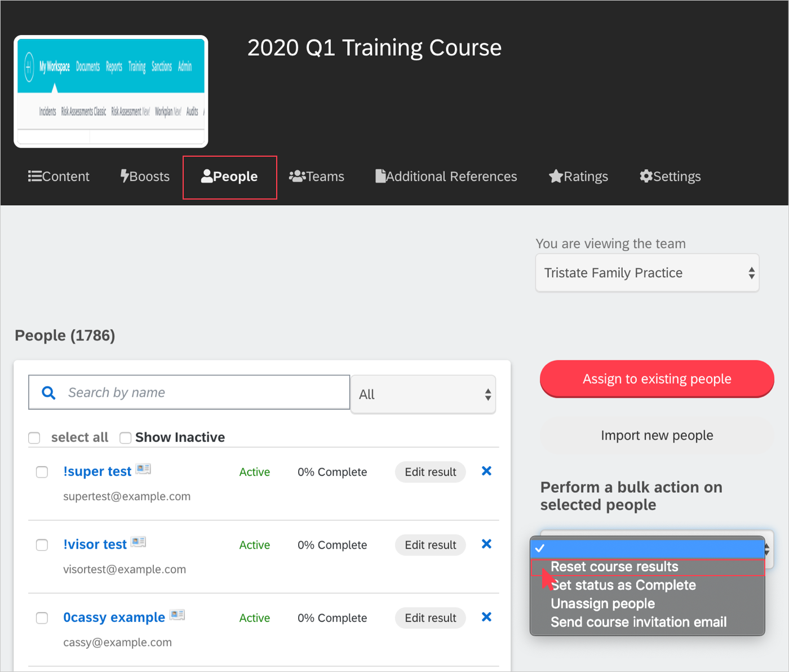Image resolution: width=789 pixels, height=672 pixels.
Task: Enable the Show Inactive checkbox
Action: (x=126, y=438)
